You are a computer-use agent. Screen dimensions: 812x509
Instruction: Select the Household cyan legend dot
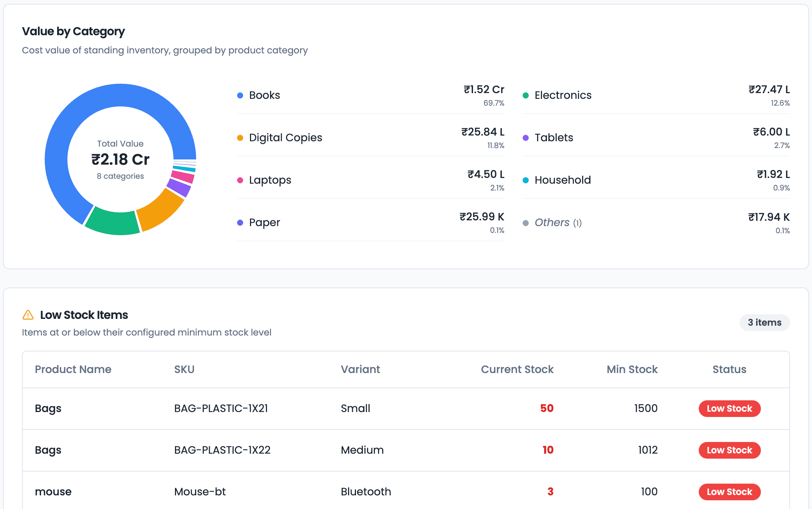tap(526, 180)
